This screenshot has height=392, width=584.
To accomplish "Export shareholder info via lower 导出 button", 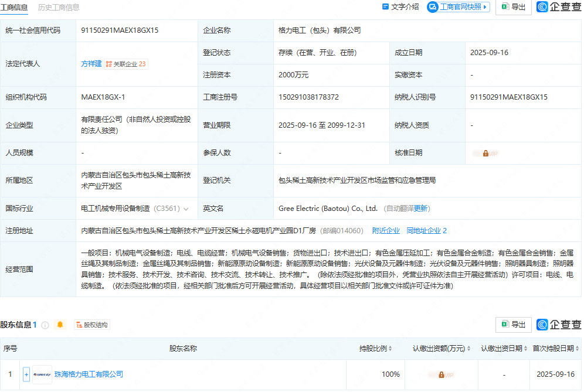I will (x=513, y=325).
